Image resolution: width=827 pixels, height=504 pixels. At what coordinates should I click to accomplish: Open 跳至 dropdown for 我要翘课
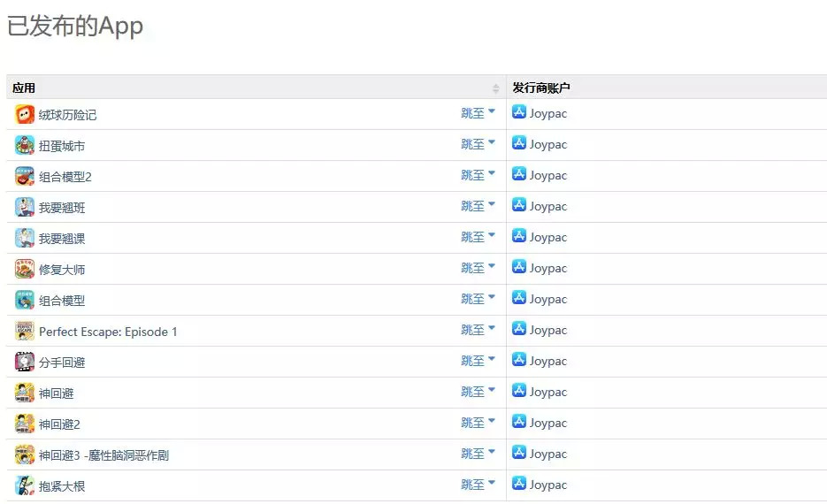tap(478, 237)
